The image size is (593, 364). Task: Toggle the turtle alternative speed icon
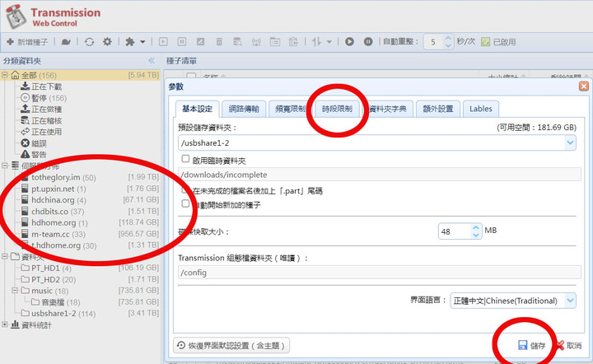point(66,42)
